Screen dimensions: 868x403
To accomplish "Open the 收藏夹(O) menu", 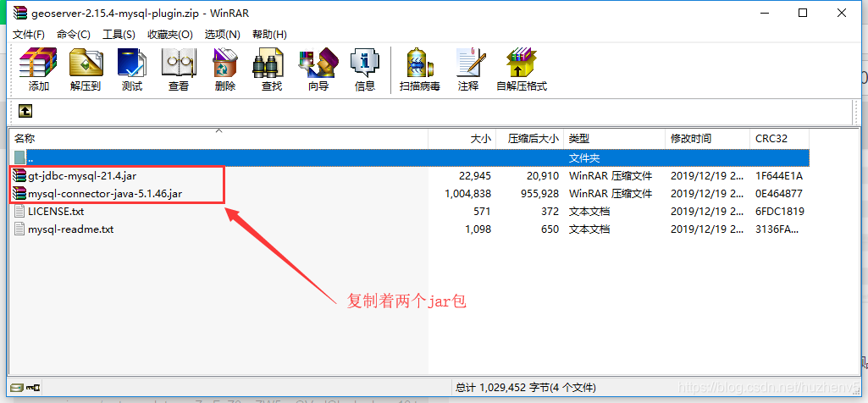I will point(170,35).
